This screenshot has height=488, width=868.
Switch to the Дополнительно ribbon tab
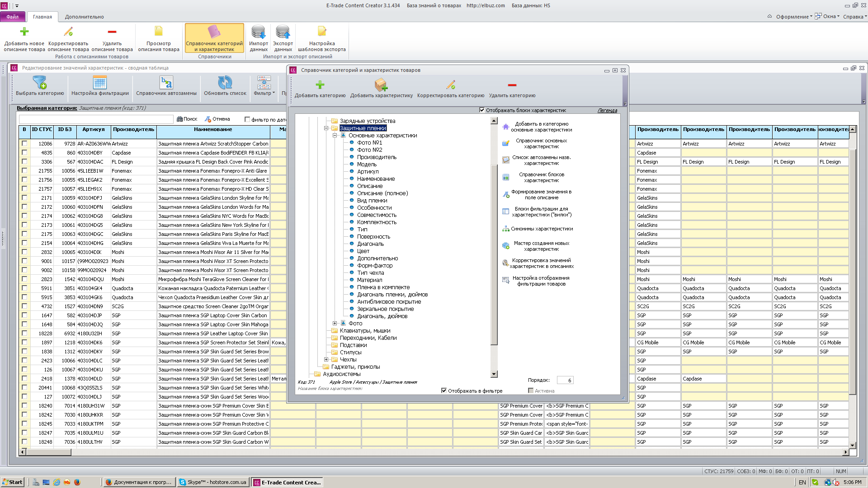tap(85, 17)
